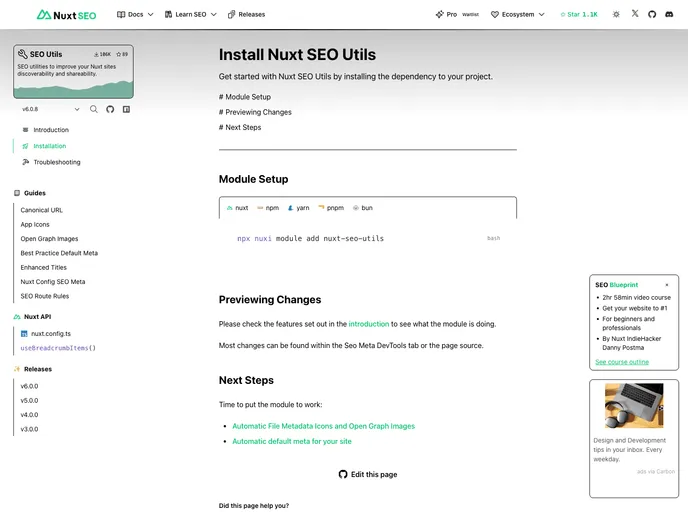
Task: Click the Nuxt API section heading
Action: pyautogui.click(x=32, y=317)
